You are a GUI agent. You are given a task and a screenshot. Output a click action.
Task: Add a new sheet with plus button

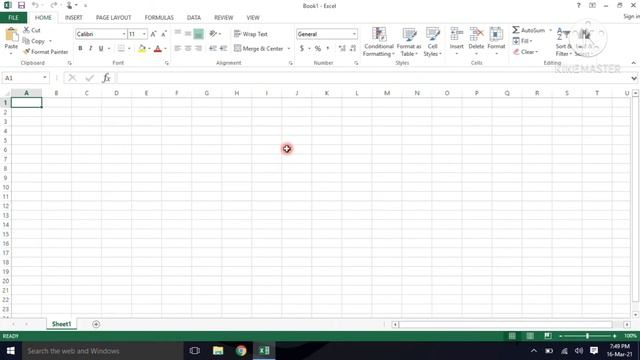tap(96, 324)
